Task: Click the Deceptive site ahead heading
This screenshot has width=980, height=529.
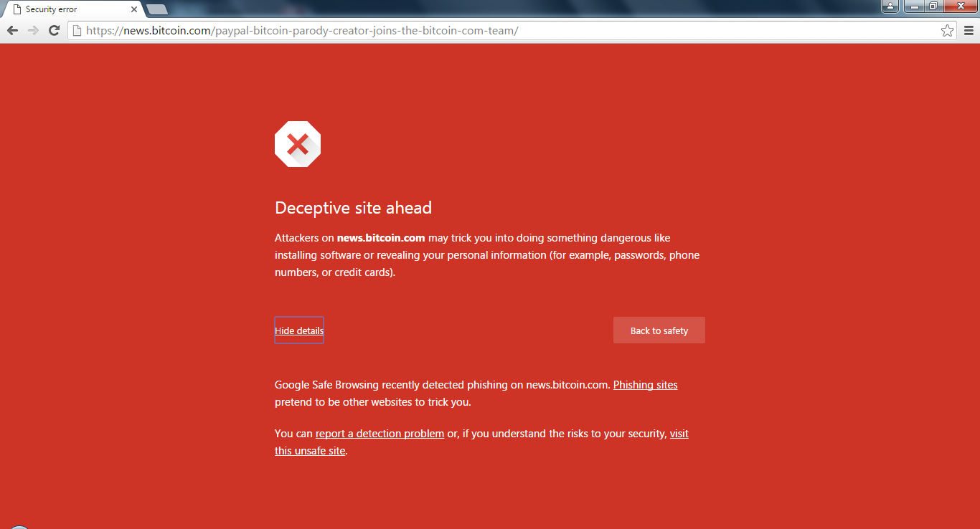Action: coord(353,208)
